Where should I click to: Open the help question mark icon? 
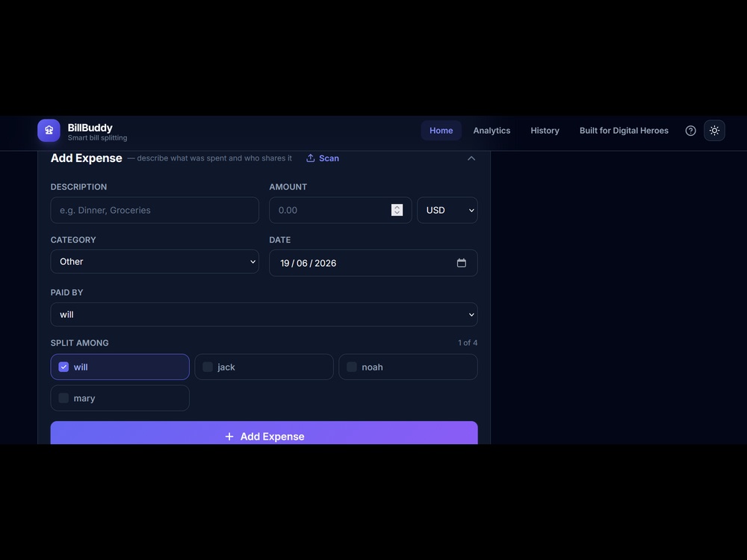coord(690,131)
